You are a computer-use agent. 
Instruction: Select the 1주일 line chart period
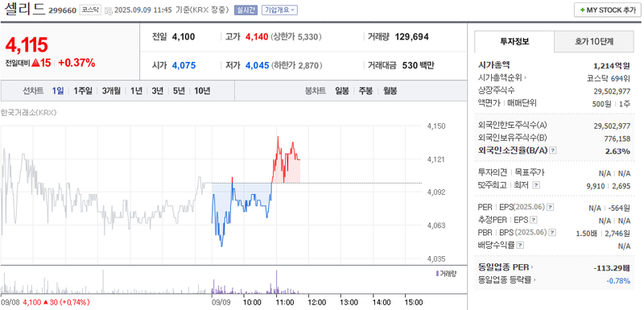(83, 91)
